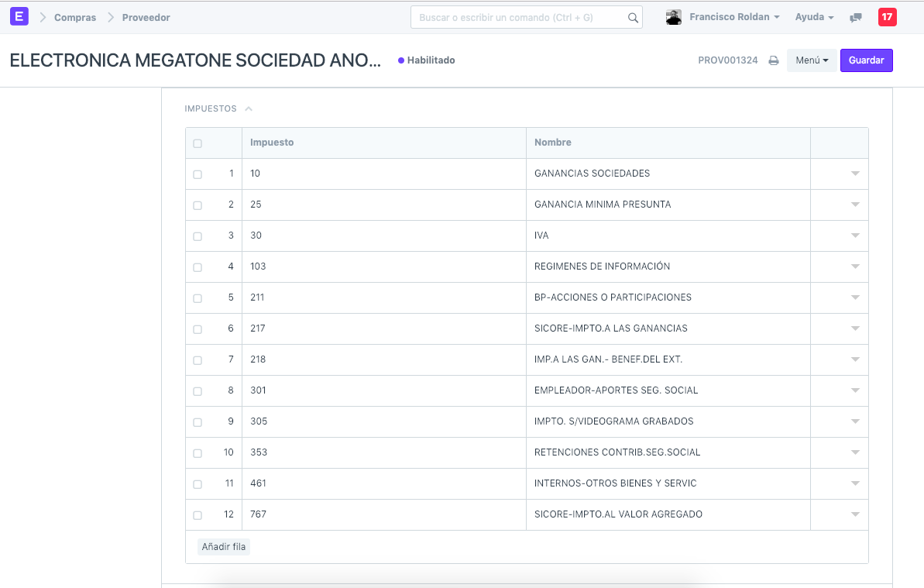Open row arrow for IVA
The width and height of the screenshot is (924, 588).
[855, 235]
